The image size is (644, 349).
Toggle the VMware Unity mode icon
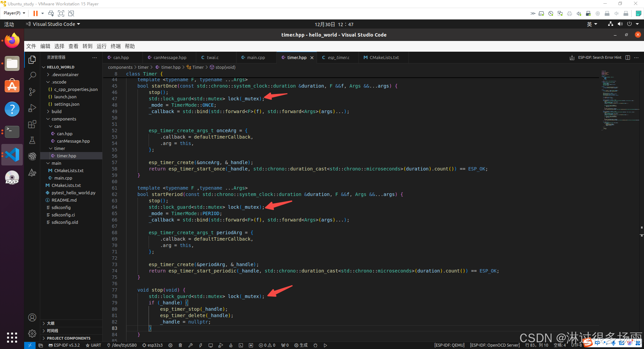[x=71, y=13]
